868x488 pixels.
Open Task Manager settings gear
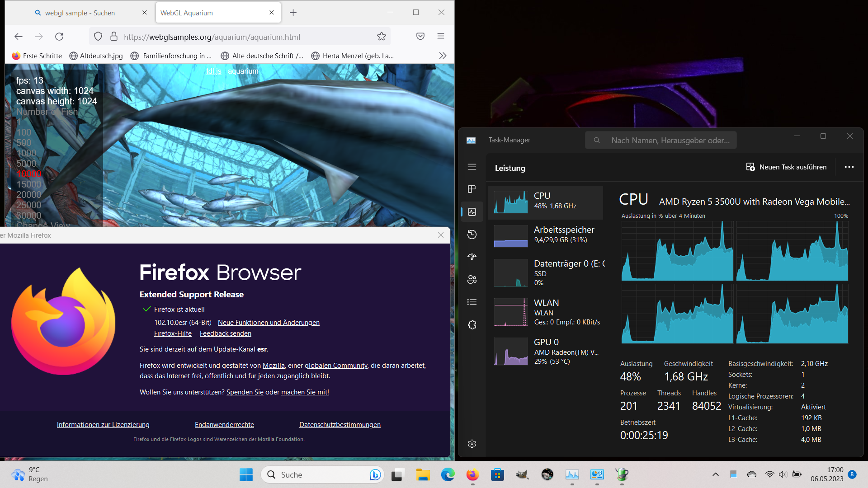(472, 444)
